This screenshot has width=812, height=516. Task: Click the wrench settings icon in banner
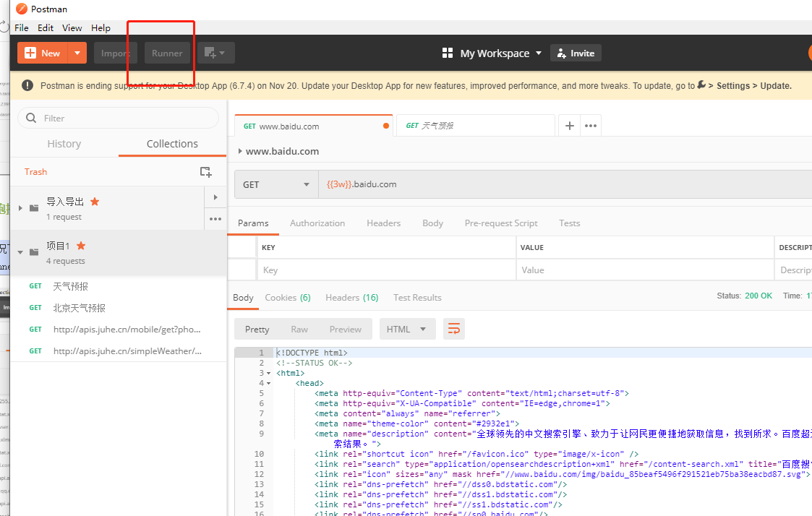pyautogui.click(x=701, y=85)
